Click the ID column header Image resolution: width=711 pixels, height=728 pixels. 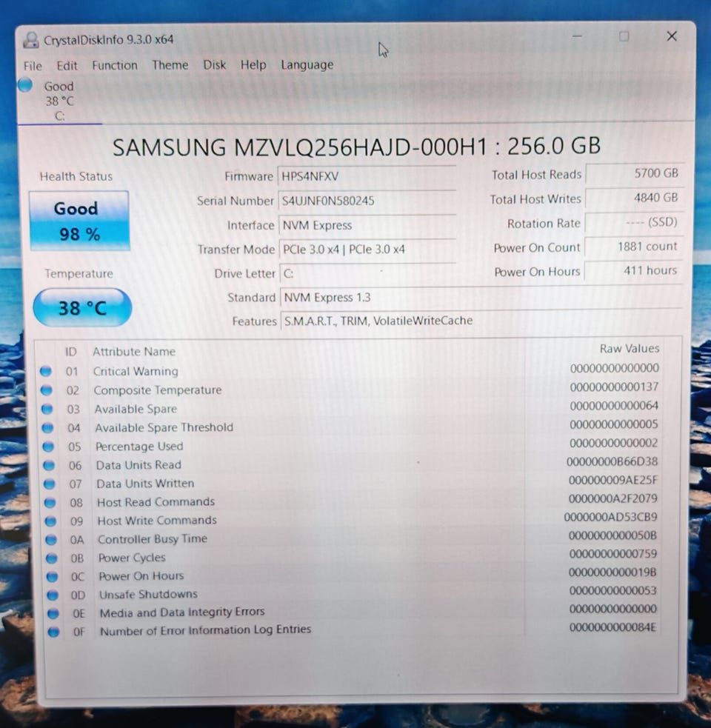[x=70, y=352]
